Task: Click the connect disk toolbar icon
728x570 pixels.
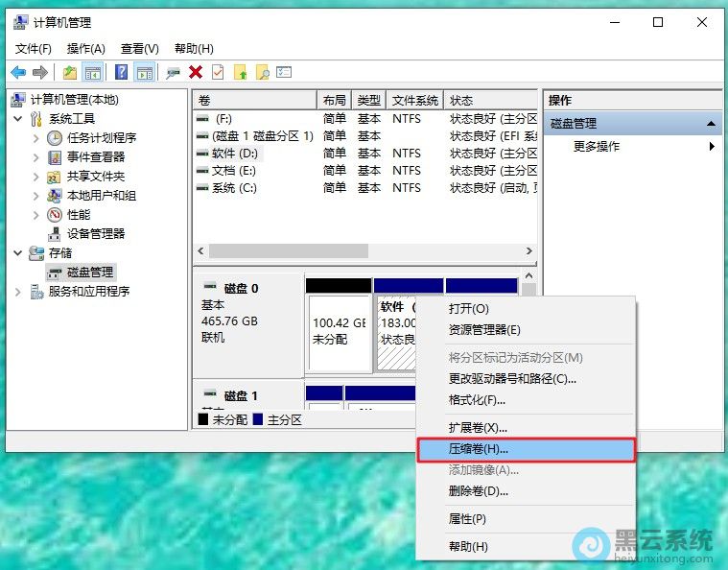Action: tap(173, 72)
